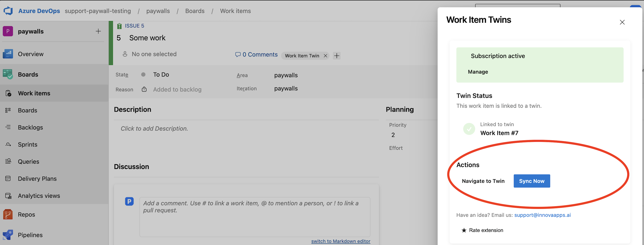This screenshot has height=245, width=644.
Task: Select Backlogs in the sidebar
Action: [30, 127]
